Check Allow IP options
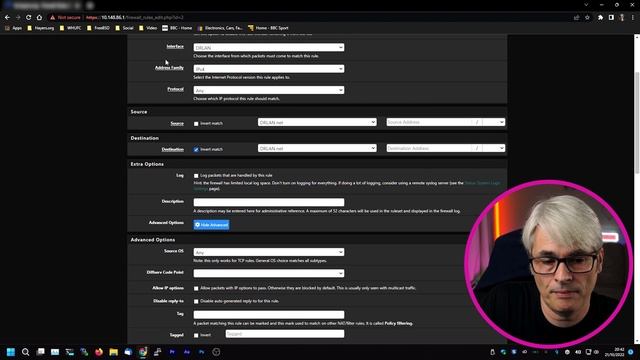This screenshot has height=360, width=640. point(196,289)
